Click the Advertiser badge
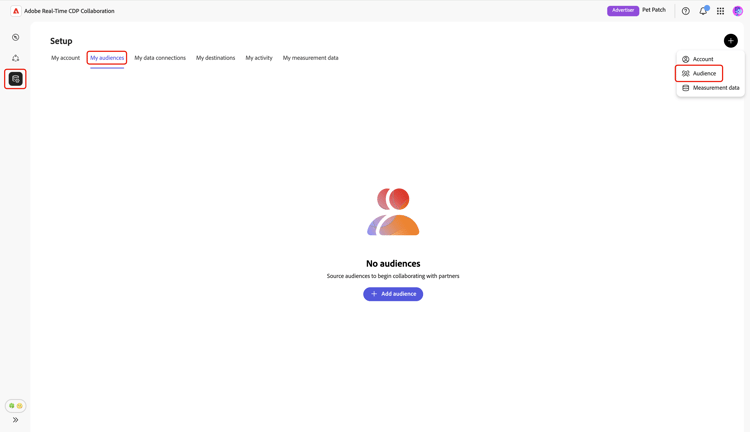Viewport: 750px width, 432px height. tap(623, 11)
